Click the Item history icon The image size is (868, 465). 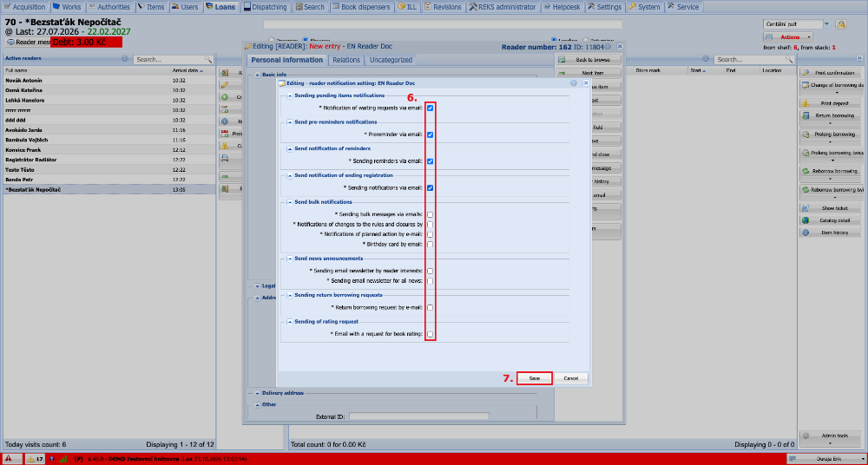pos(806,232)
